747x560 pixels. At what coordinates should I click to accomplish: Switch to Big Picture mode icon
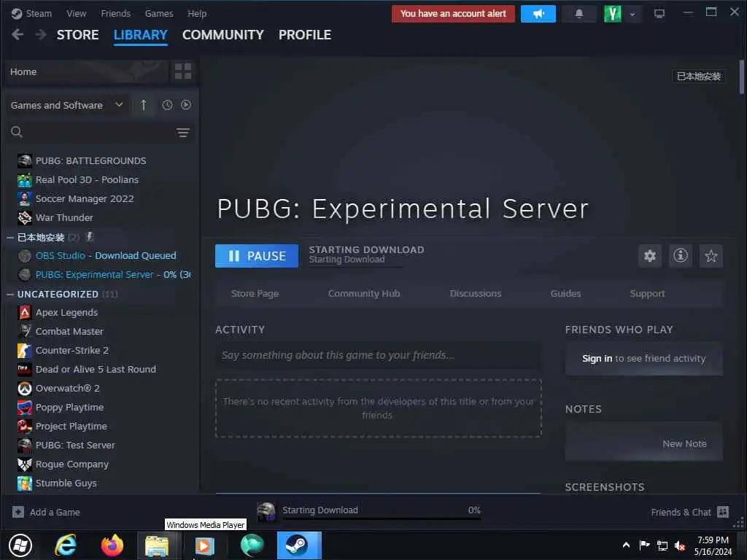tap(659, 13)
